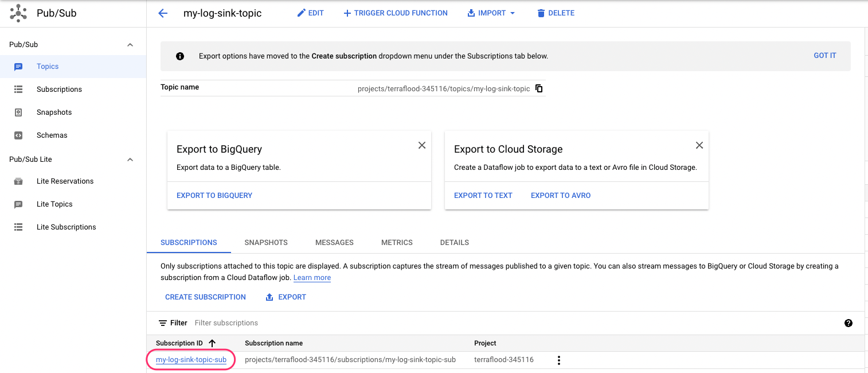This screenshot has width=868, height=373.
Task: Click TRIGGER CLOUD FUNCTION label
Action: tap(401, 13)
